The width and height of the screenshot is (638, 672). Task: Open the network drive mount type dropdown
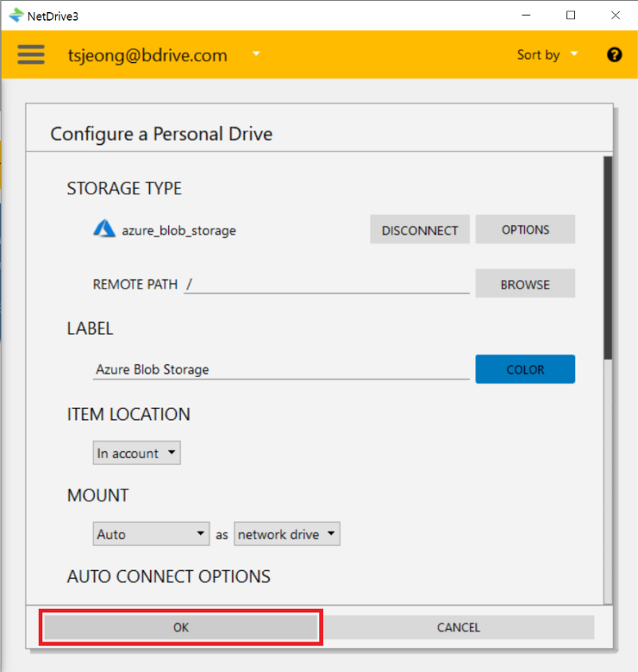click(287, 533)
